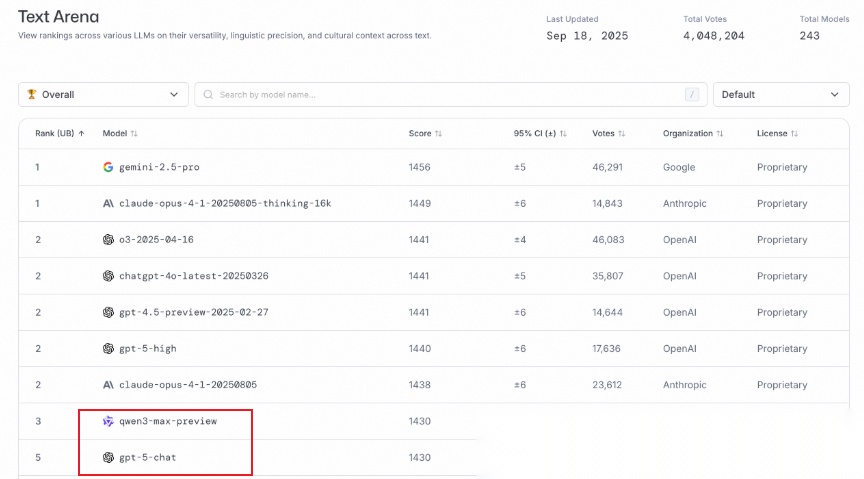Click sort arrows next to Votes header
The width and height of the screenshot is (864, 479).
pyautogui.click(x=622, y=133)
